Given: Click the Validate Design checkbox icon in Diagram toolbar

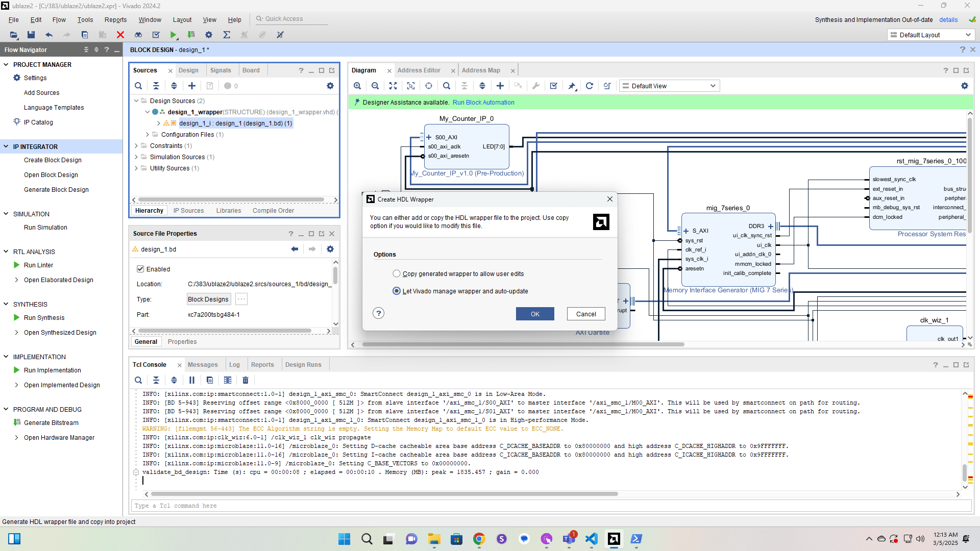Looking at the screenshot, I should coord(553,86).
